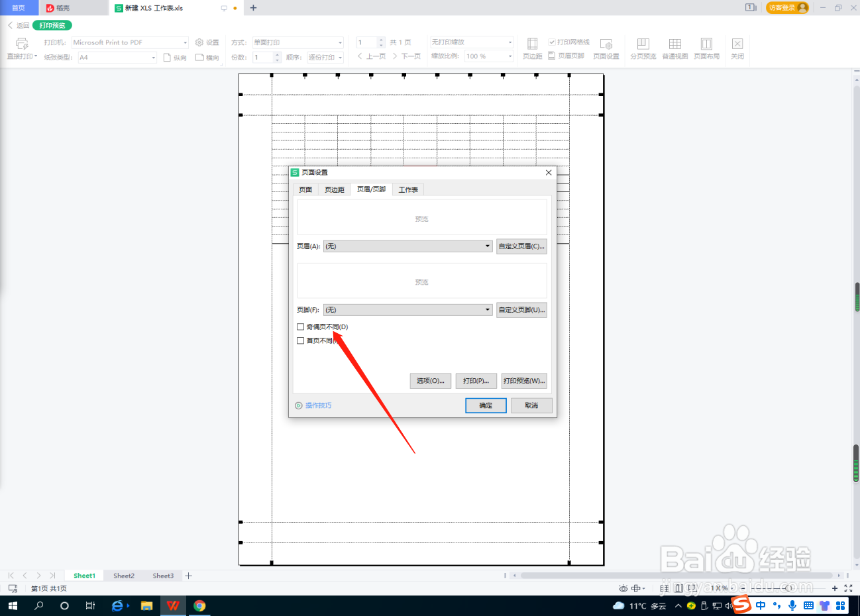Switch to 工作表 tab in dialog
The height and width of the screenshot is (616, 860).
pyautogui.click(x=408, y=190)
